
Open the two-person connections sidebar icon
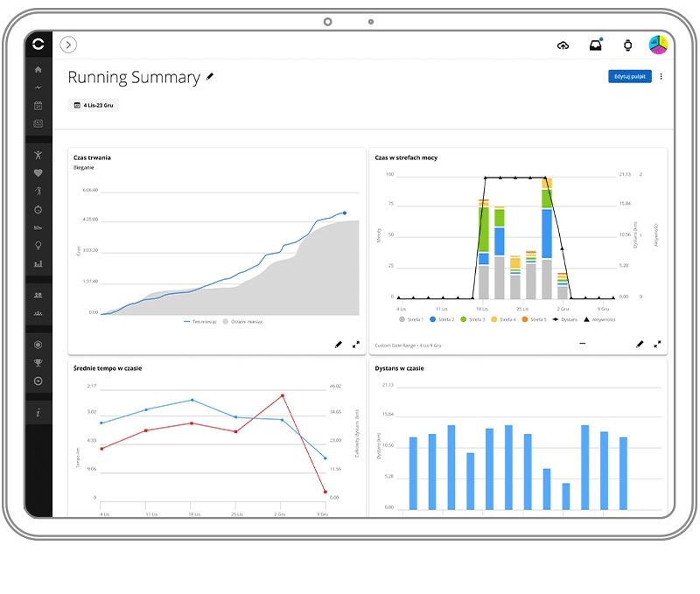click(x=38, y=295)
